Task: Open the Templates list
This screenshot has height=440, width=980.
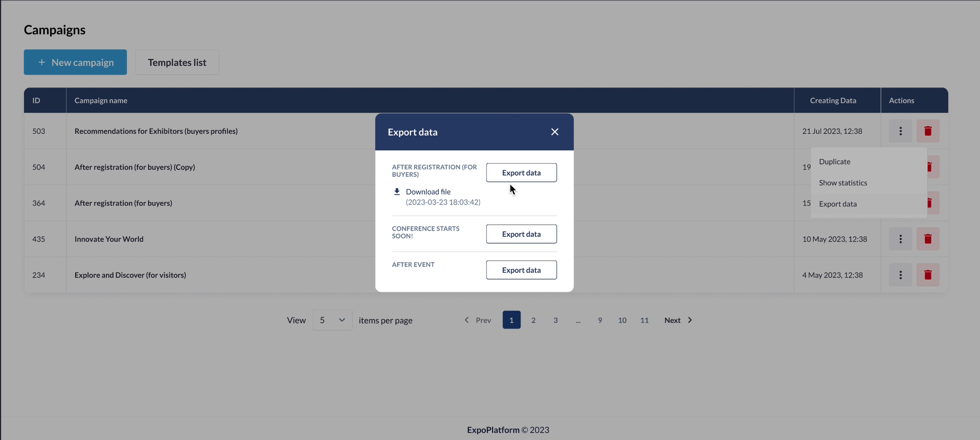Action: click(x=177, y=62)
